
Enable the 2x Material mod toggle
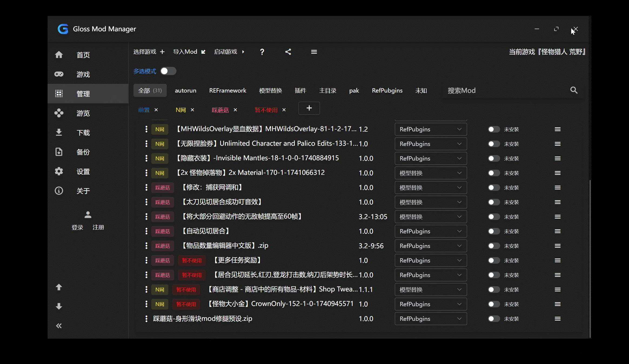pyautogui.click(x=494, y=173)
